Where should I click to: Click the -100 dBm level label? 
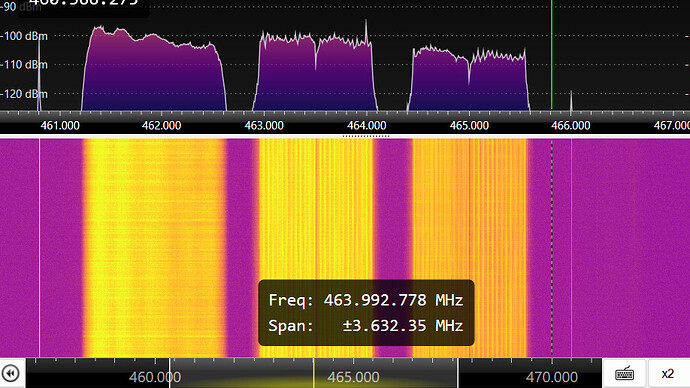point(24,36)
